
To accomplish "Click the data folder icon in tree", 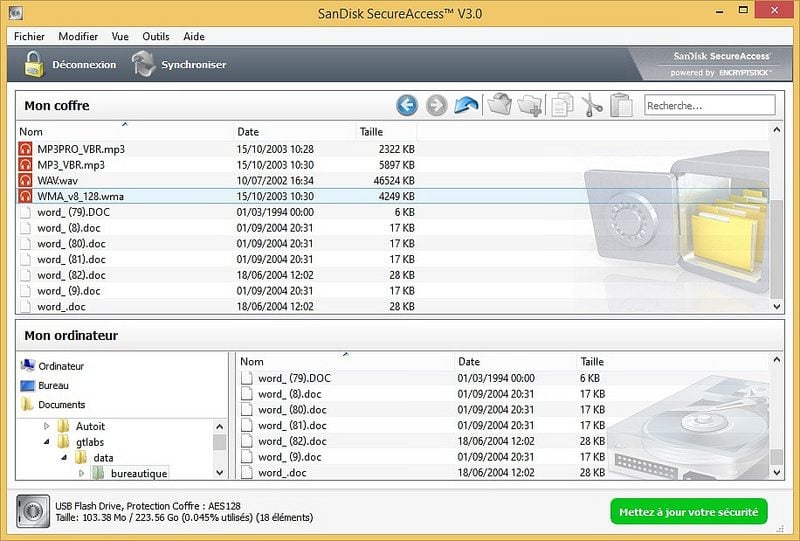I will (x=81, y=457).
